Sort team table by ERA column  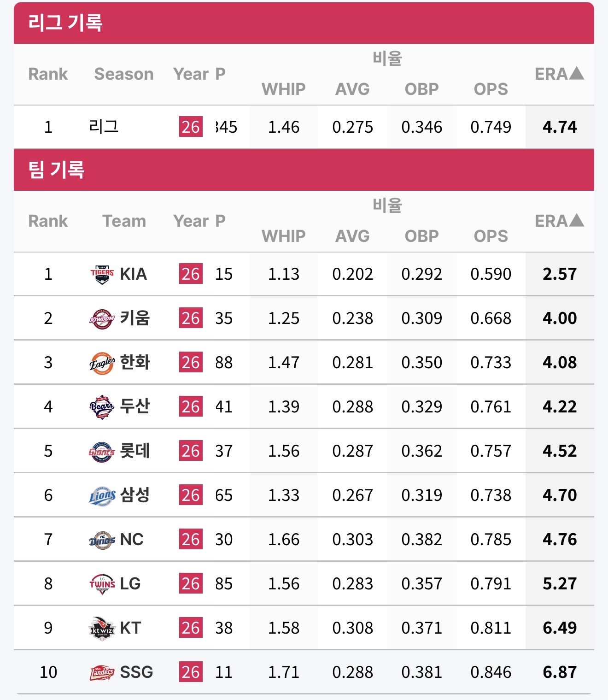pos(559,221)
